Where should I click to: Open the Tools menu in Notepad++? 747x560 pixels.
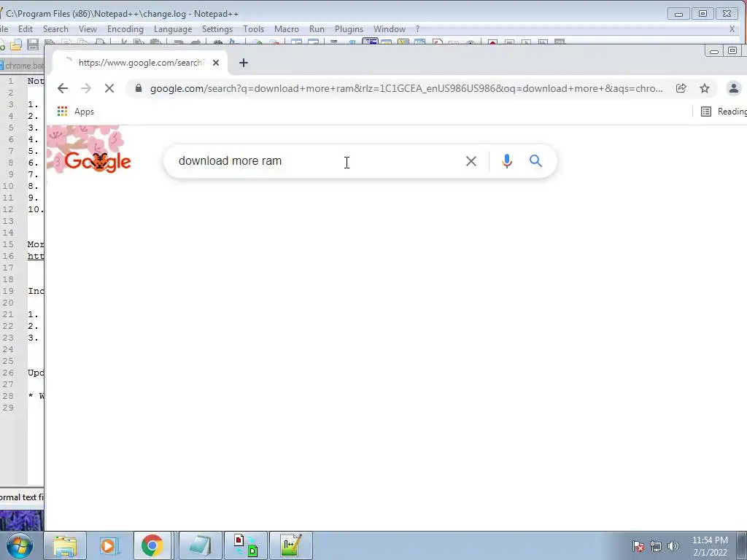[253, 29]
